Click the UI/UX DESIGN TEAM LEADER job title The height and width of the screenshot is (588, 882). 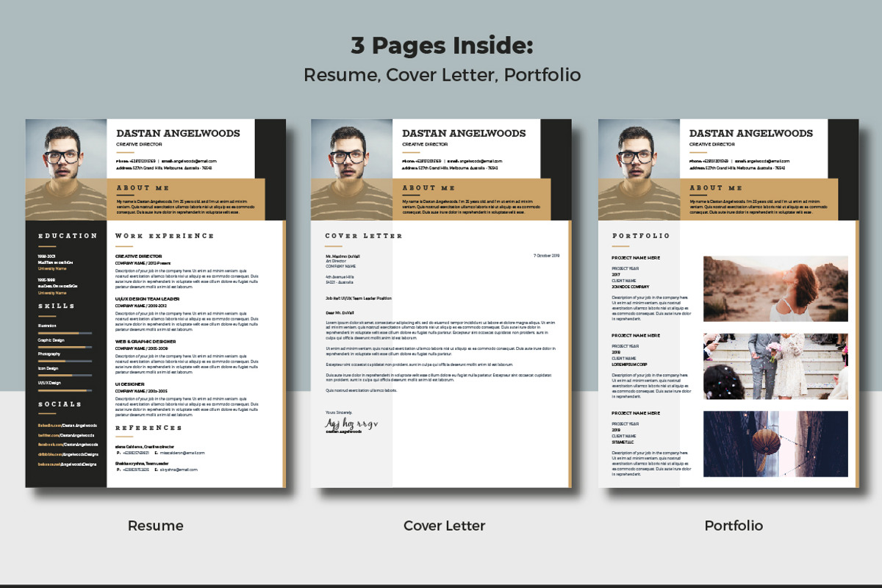click(x=147, y=298)
